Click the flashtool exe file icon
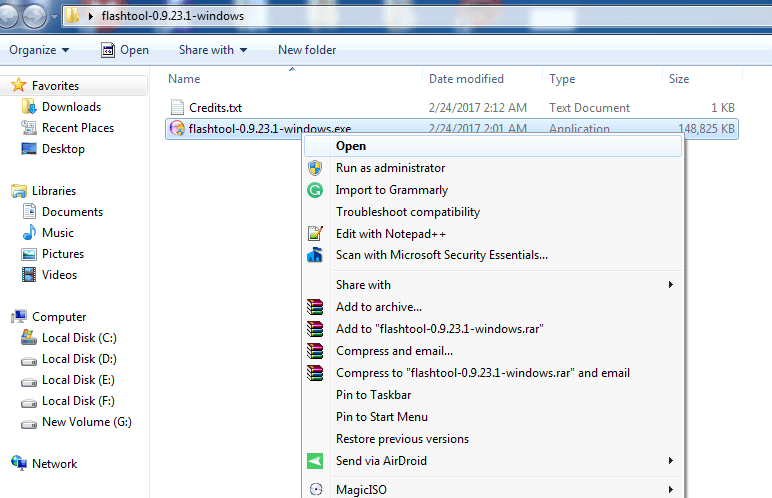This screenshot has width=772, height=498. pos(177,129)
